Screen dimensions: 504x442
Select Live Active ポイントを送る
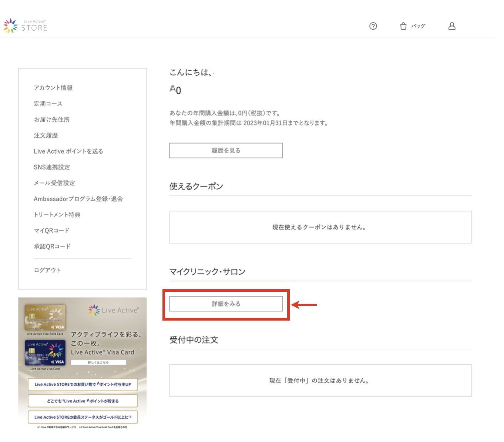68,151
